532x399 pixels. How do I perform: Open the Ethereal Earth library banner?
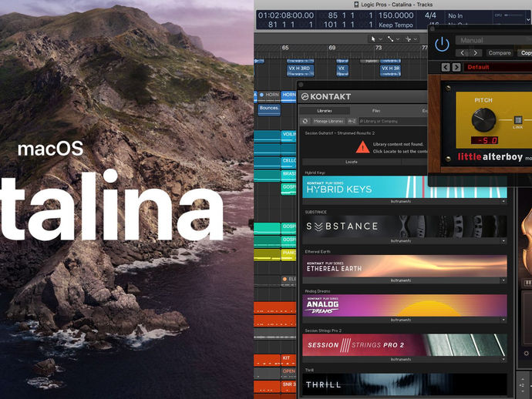tap(405, 266)
